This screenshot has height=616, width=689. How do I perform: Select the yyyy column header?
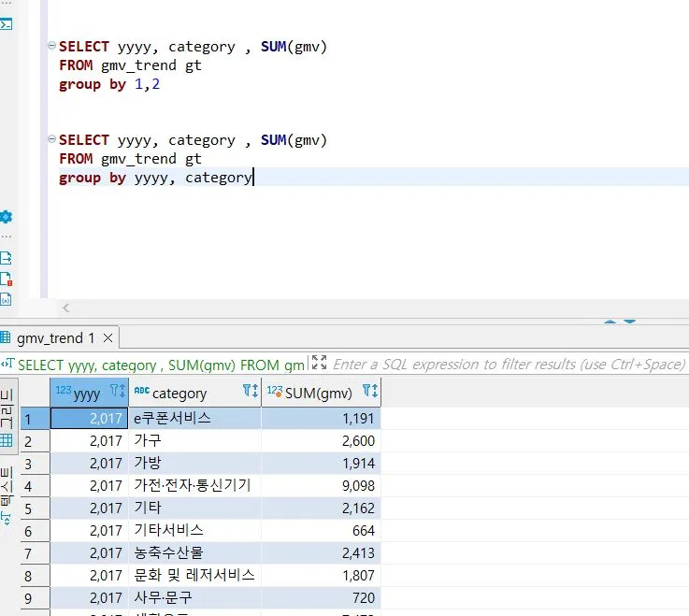point(89,392)
